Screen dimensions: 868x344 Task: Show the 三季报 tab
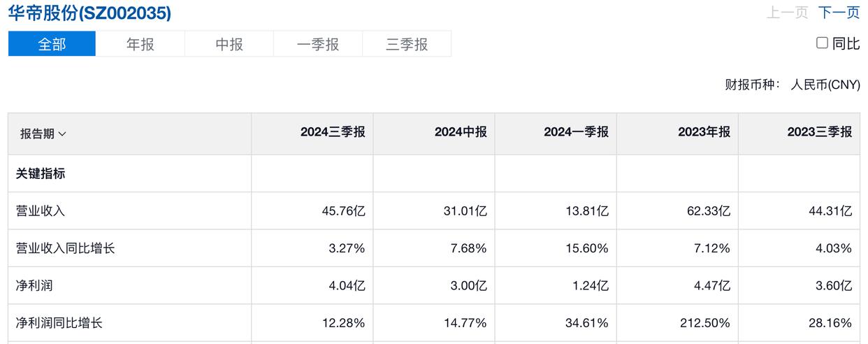click(407, 44)
